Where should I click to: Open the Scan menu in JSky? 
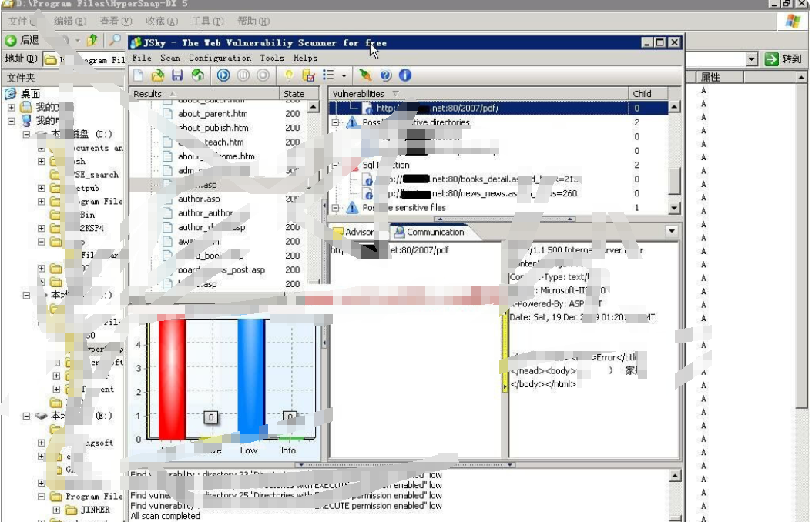click(x=169, y=58)
